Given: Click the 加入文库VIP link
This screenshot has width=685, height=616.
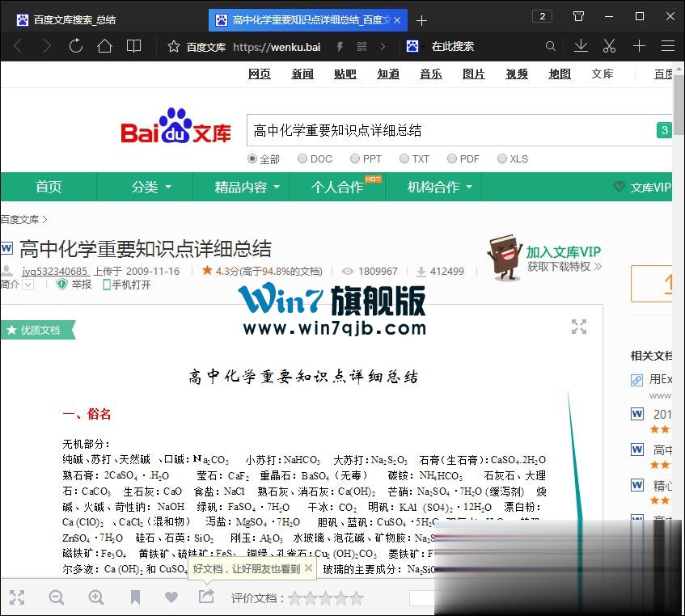Looking at the screenshot, I should click(563, 251).
